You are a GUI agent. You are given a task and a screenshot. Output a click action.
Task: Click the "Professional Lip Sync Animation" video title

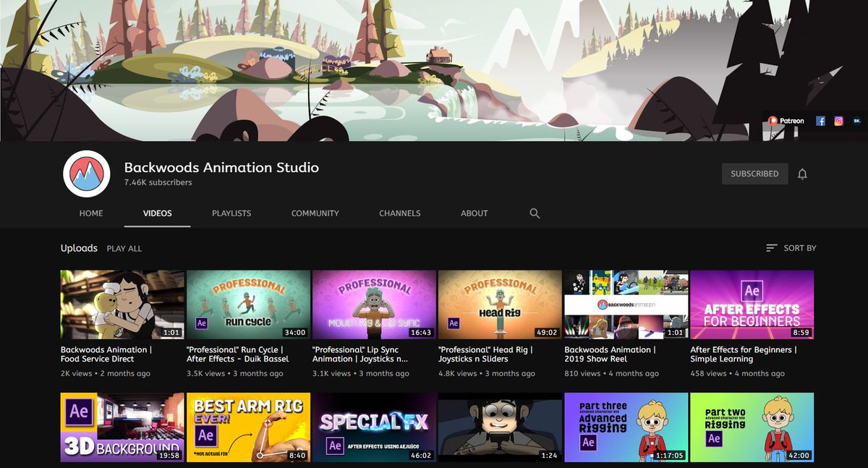(x=360, y=354)
